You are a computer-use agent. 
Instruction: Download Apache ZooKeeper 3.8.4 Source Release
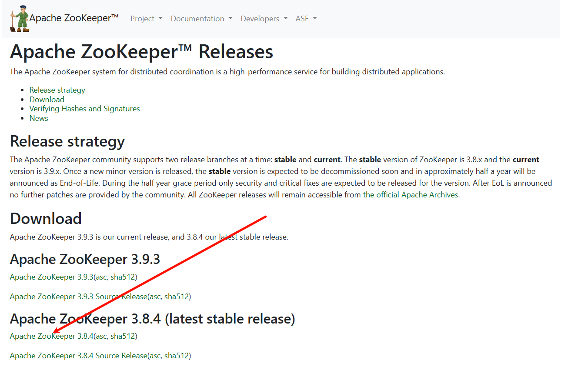pos(79,356)
